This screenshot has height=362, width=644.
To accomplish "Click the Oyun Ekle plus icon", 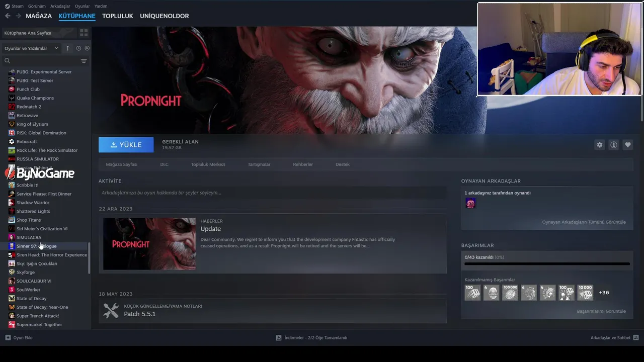I will click(x=8, y=337).
